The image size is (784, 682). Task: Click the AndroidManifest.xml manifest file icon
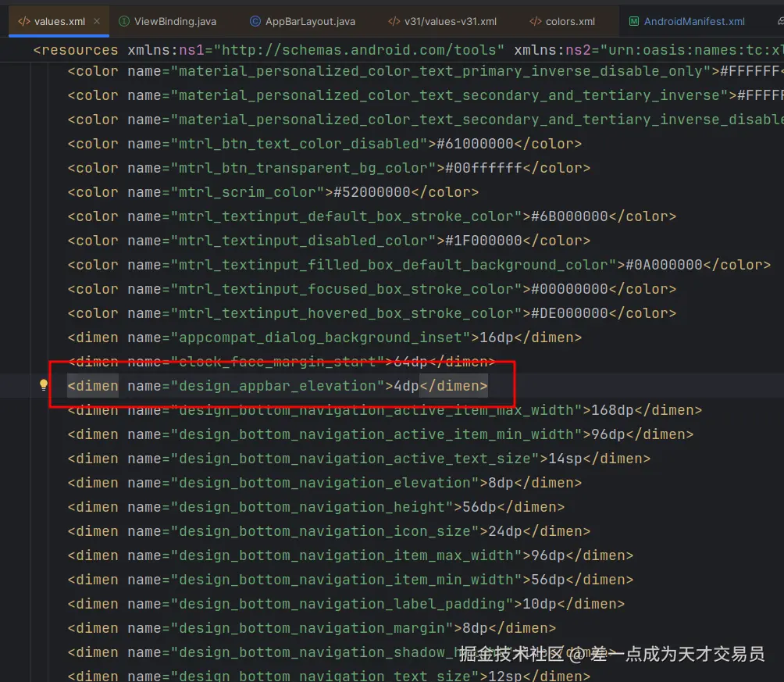(633, 22)
